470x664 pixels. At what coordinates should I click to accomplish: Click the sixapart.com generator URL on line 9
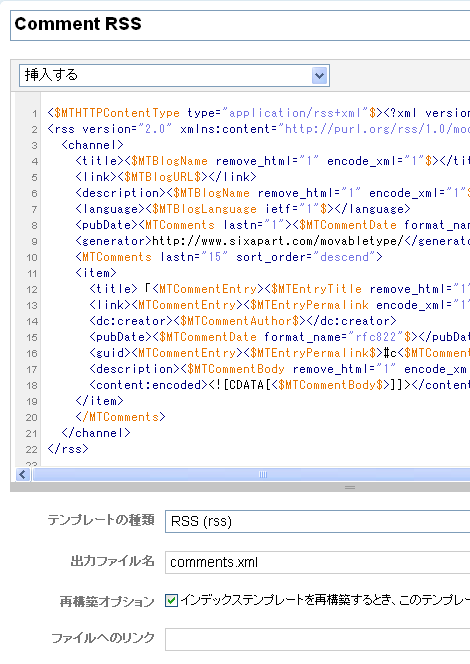[277, 241]
